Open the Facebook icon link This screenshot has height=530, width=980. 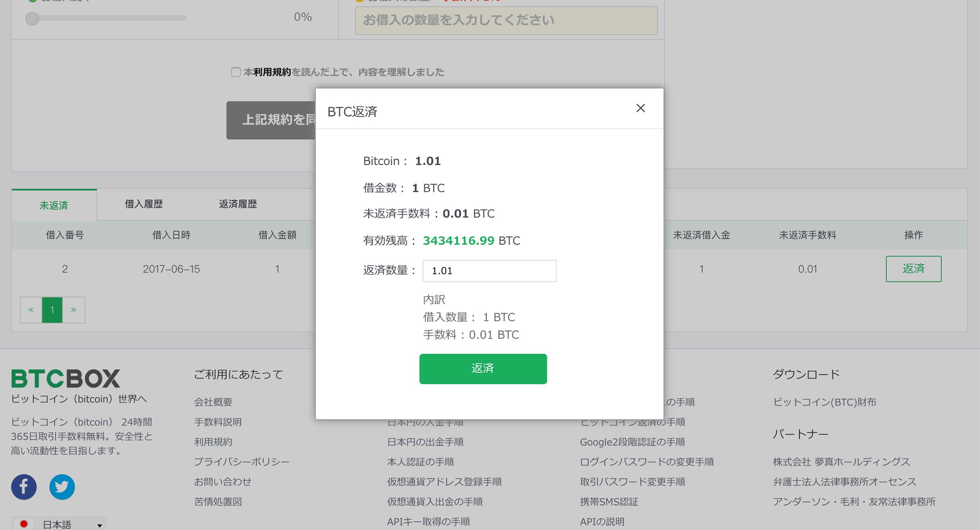tap(24, 487)
